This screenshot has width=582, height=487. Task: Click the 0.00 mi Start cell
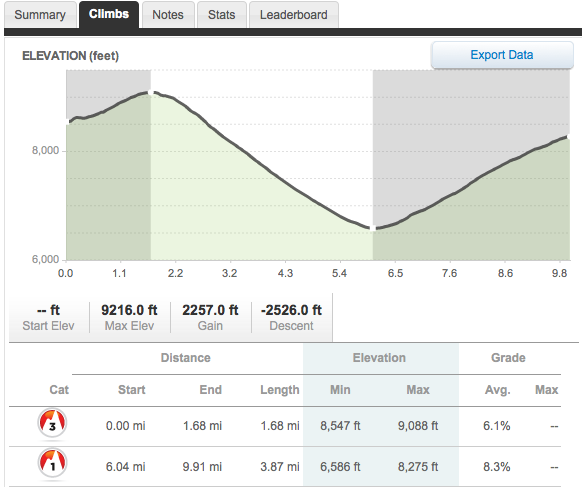[125, 426]
